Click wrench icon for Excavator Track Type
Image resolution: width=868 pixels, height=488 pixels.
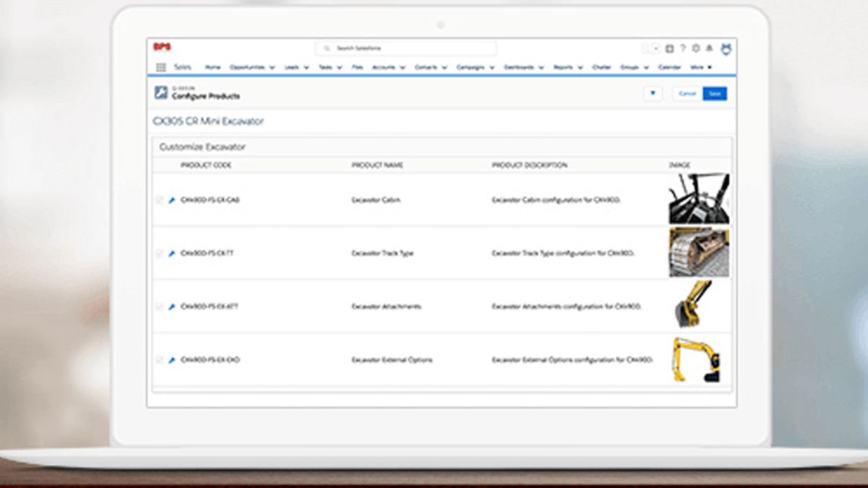[172, 254]
